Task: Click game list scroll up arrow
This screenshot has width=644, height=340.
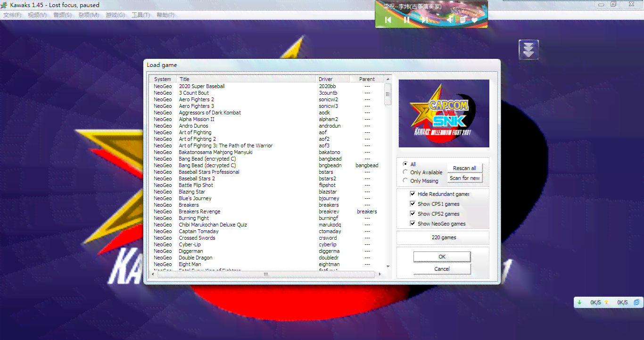Action: click(x=388, y=79)
